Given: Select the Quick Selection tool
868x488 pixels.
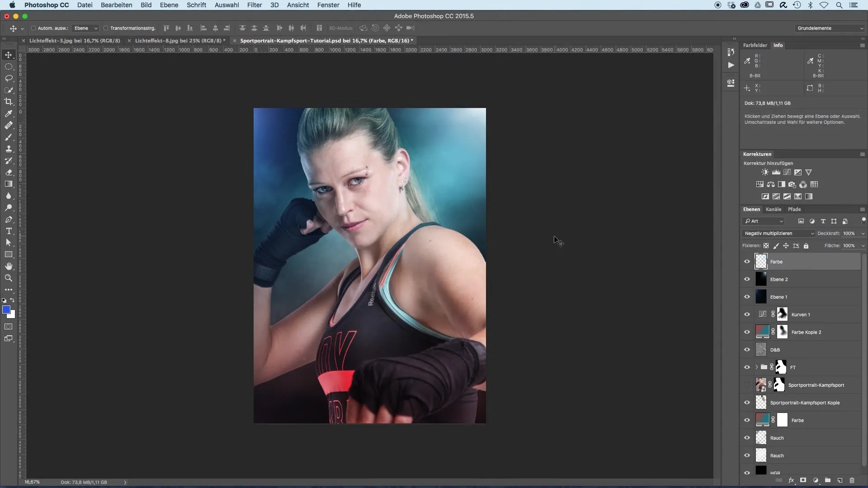Looking at the screenshot, I should pyautogui.click(x=9, y=90).
